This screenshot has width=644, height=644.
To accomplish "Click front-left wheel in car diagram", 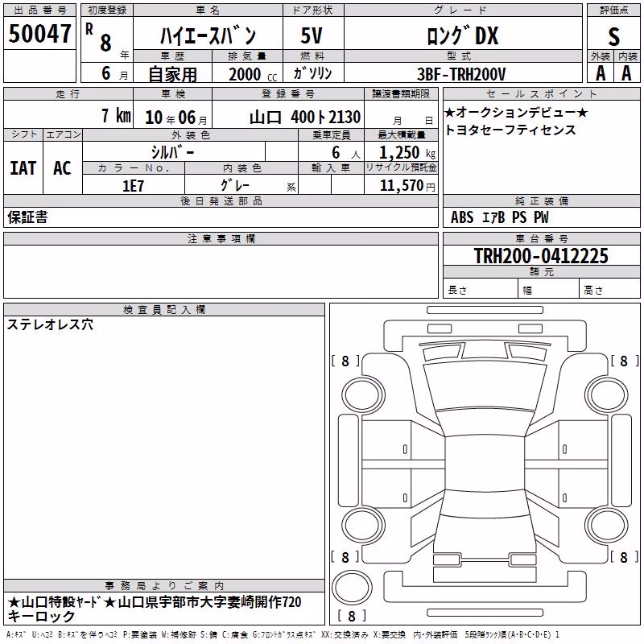I will pyautogui.click(x=363, y=396).
